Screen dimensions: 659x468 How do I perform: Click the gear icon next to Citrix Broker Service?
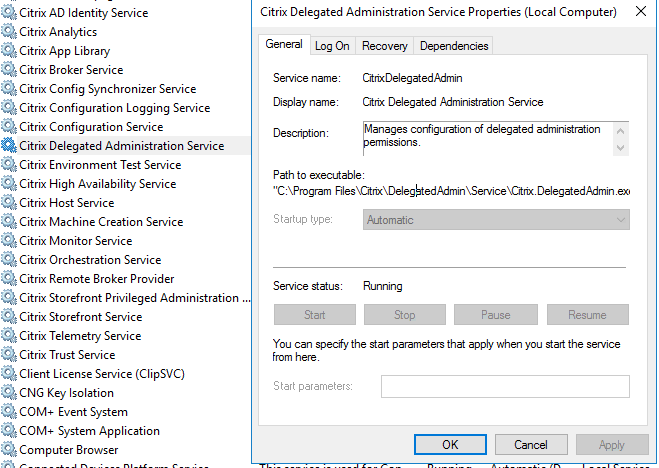click(x=9, y=70)
